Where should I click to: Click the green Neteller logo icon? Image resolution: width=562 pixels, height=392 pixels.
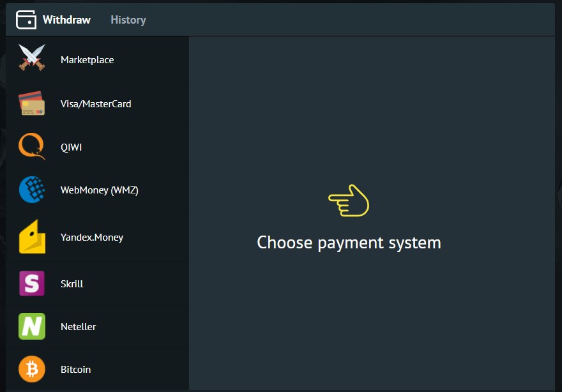coord(31,326)
